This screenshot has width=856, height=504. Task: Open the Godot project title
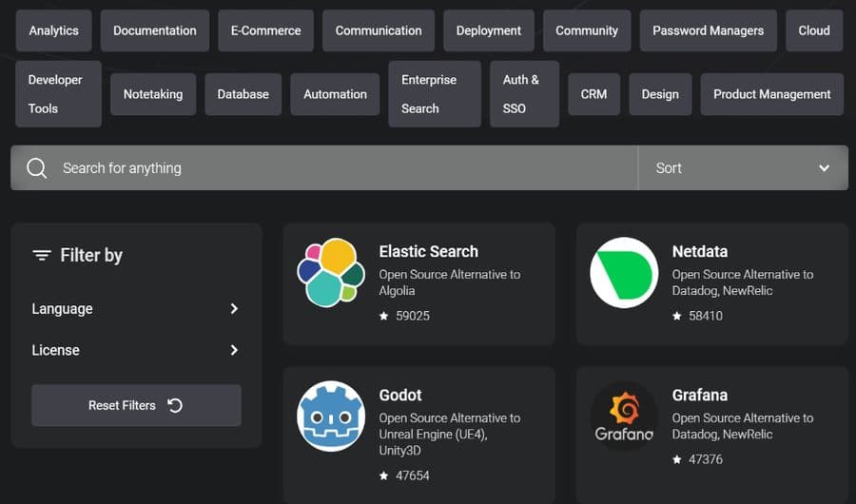pyautogui.click(x=400, y=395)
